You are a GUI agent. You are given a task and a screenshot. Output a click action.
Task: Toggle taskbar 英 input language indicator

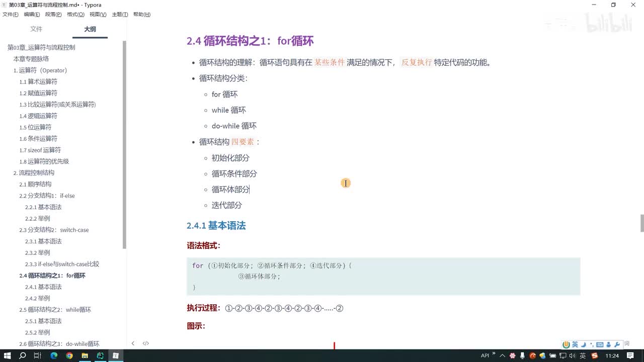[583, 355]
